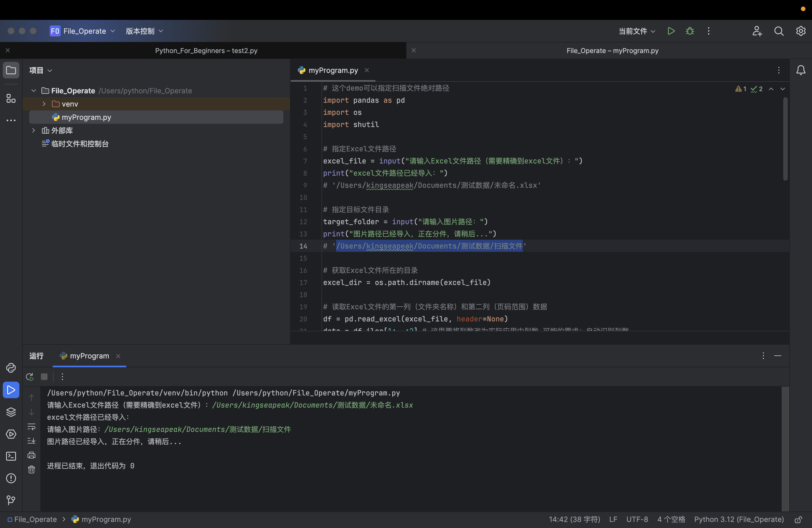Open run toolbar more options ellipsis

click(62, 377)
